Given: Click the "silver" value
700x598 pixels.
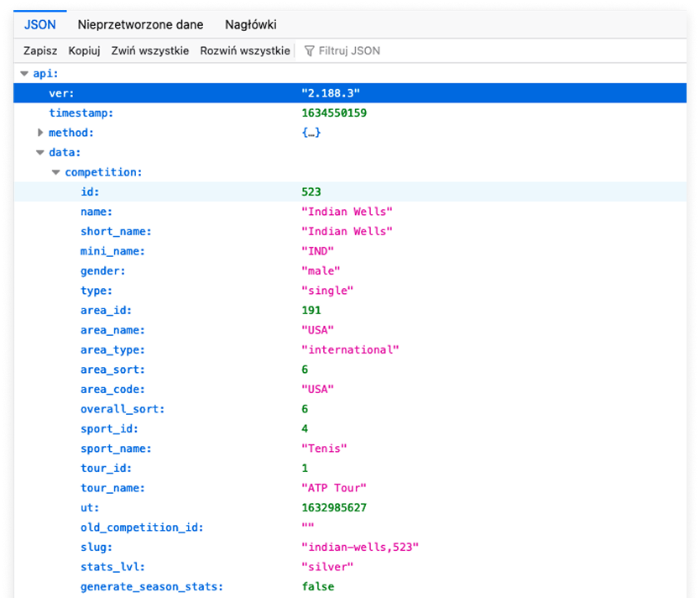Looking at the screenshot, I should (x=327, y=567).
